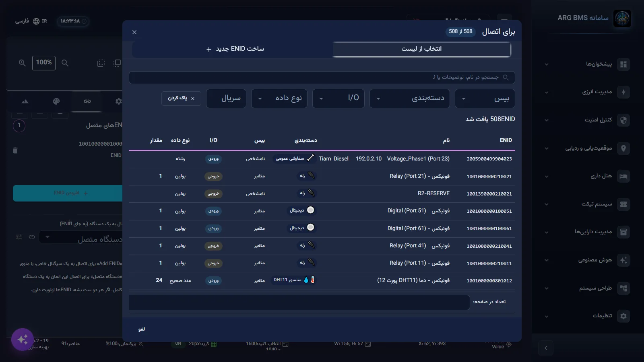Open the بیس filter dropdown
This screenshot has height=362, width=644.
[485, 99]
